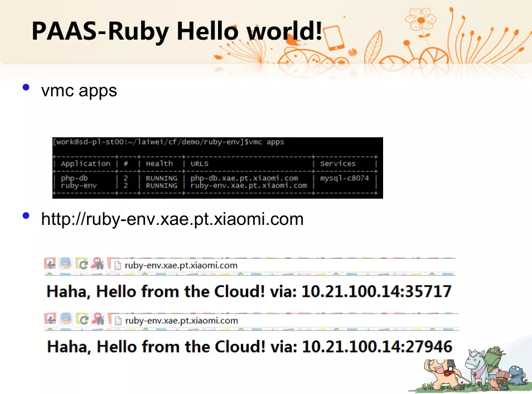Open the http://ruby-env.xae.pt.xiaomi.com bullet link

coord(172,219)
